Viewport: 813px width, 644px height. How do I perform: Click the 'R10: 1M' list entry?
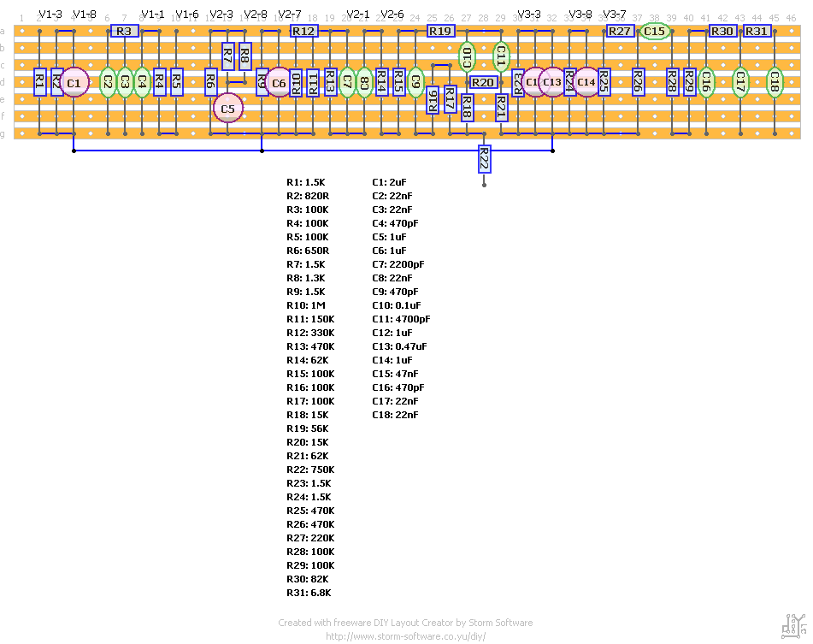(x=306, y=306)
